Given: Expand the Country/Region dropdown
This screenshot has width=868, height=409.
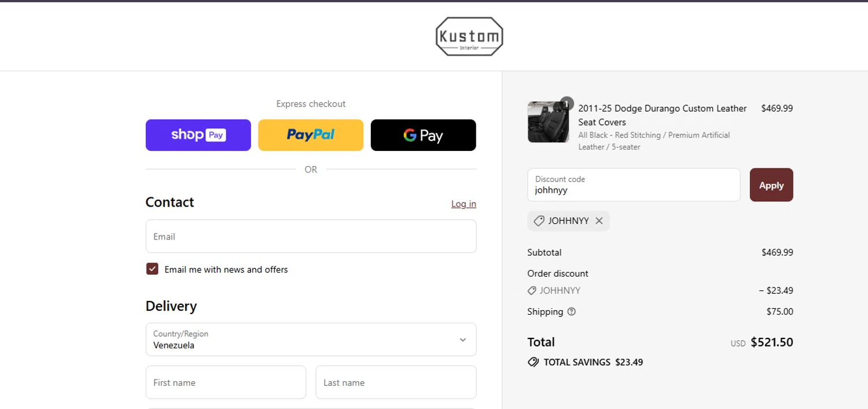Looking at the screenshot, I should [x=311, y=340].
